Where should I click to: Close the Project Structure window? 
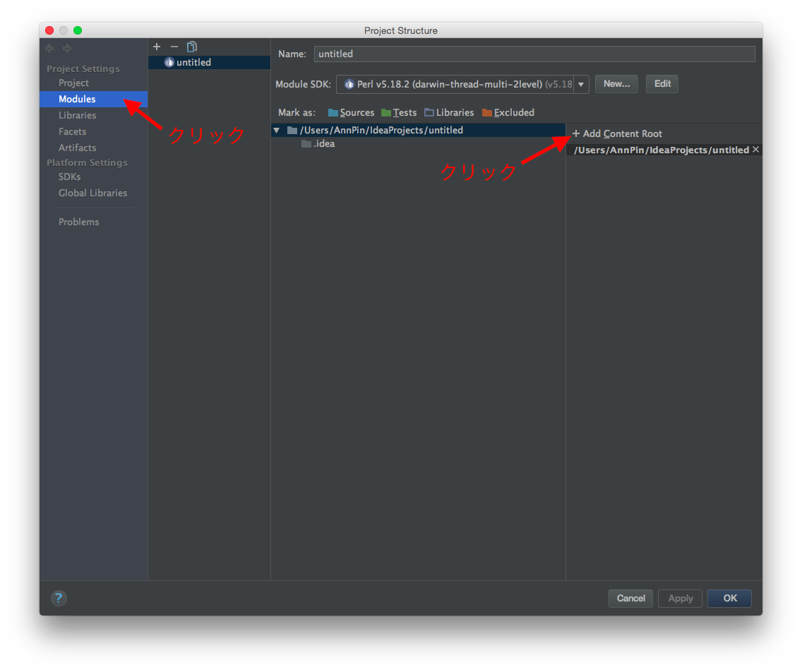click(x=49, y=30)
